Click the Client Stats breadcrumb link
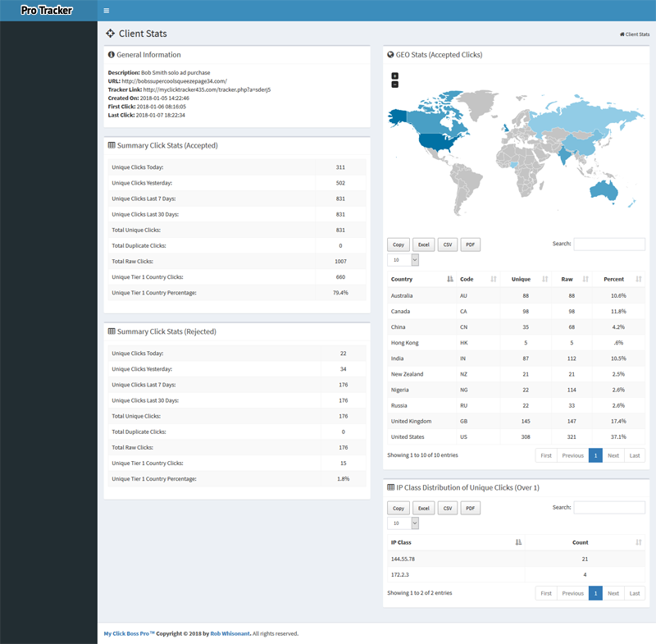Screen dimensions: 656x644 pos(635,34)
